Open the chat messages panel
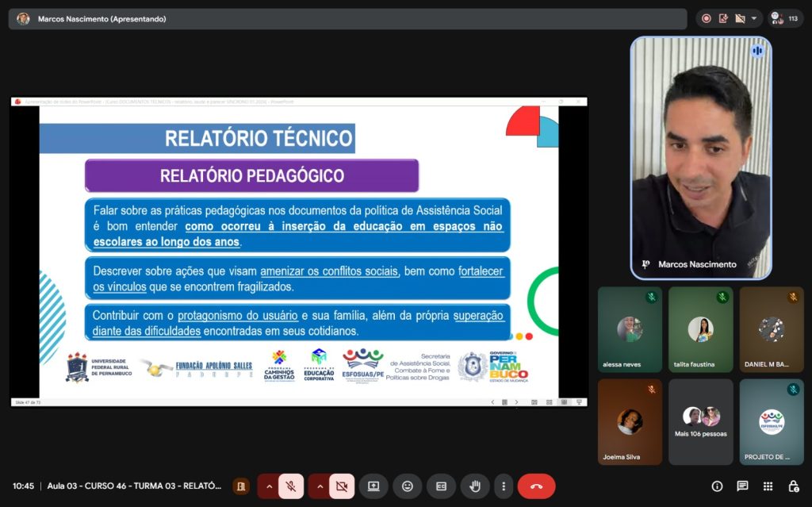Image resolution: width=812 pixels, height=507 pixels. point(742,486)
